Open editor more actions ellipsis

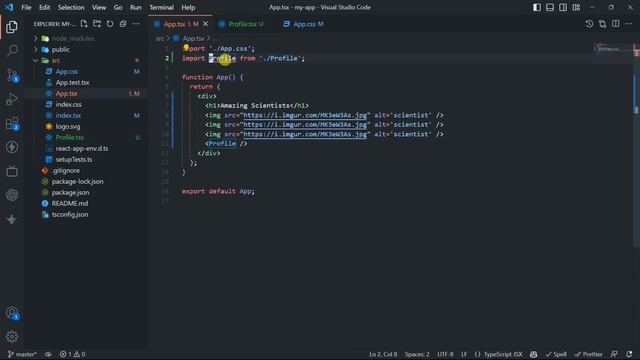pyautogui.click(x=629, y=24)
